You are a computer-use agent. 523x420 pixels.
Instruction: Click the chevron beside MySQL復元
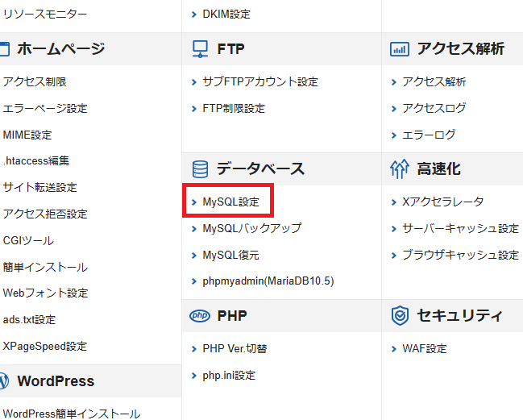tap(194, 256)
